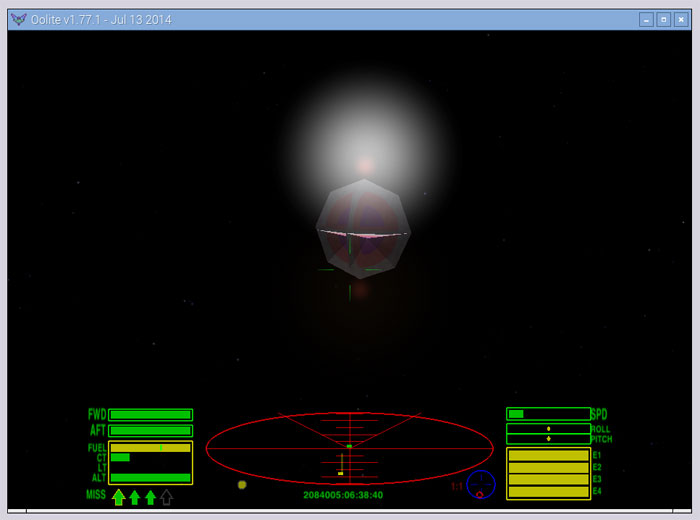
Task: Click the Oolite app icon in title bar
Action: tap(19, 20)
